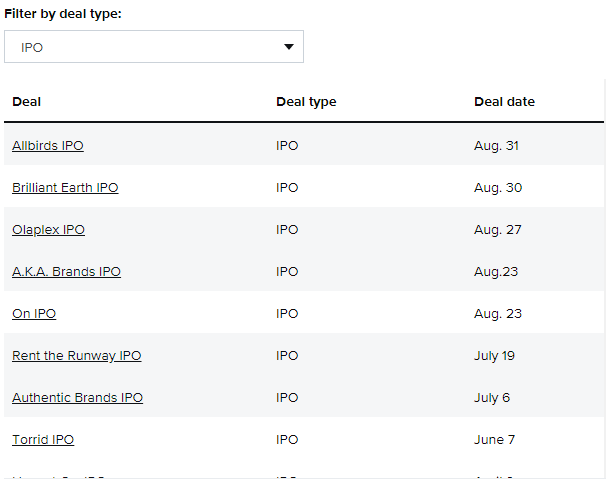
Task: Click the Deal column header
Action: [27, 102]
